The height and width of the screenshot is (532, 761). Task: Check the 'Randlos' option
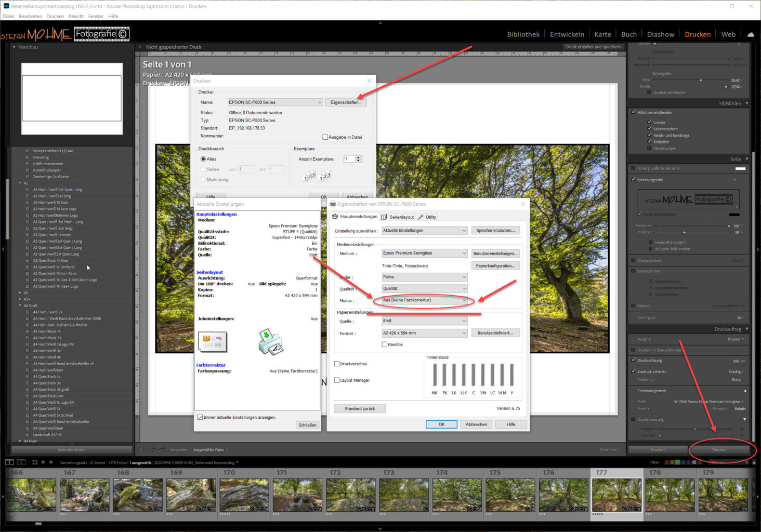[x=385, y=344]
